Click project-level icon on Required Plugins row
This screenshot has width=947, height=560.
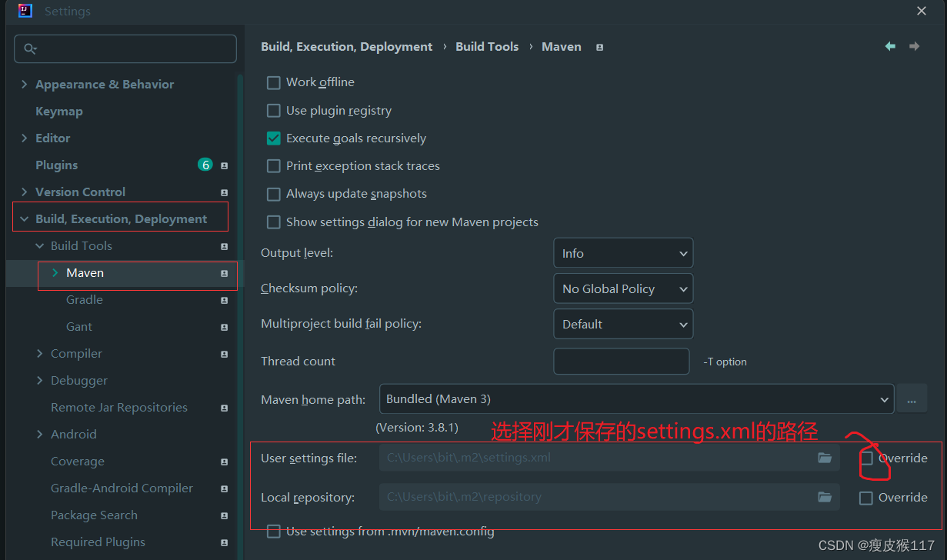click(224, 542)
